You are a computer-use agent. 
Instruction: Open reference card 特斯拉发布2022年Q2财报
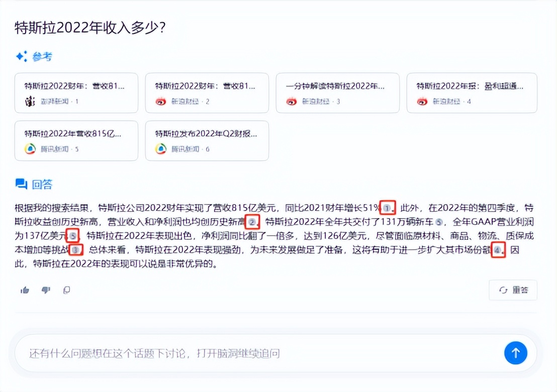click(207, 141)
